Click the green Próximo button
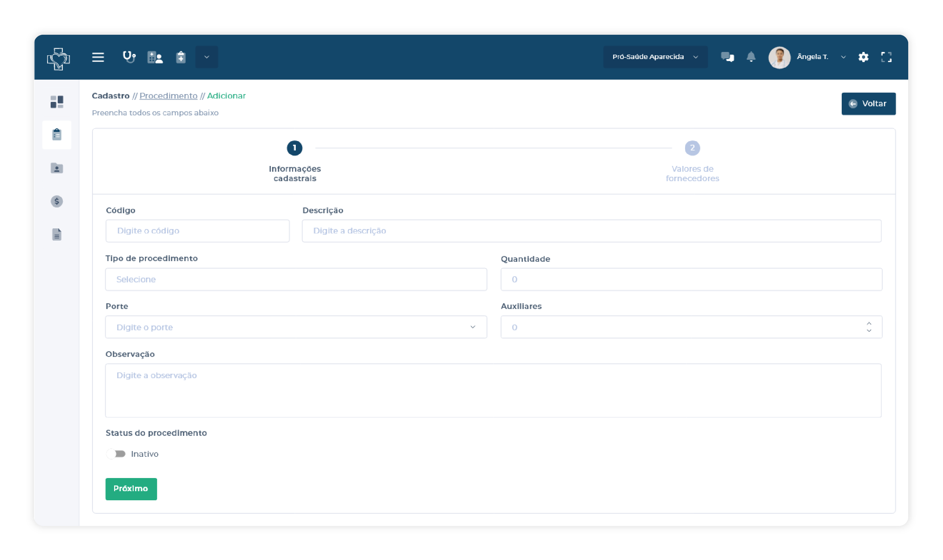Image resolution: width=943 pixels, height=560 pixels. 131,489
